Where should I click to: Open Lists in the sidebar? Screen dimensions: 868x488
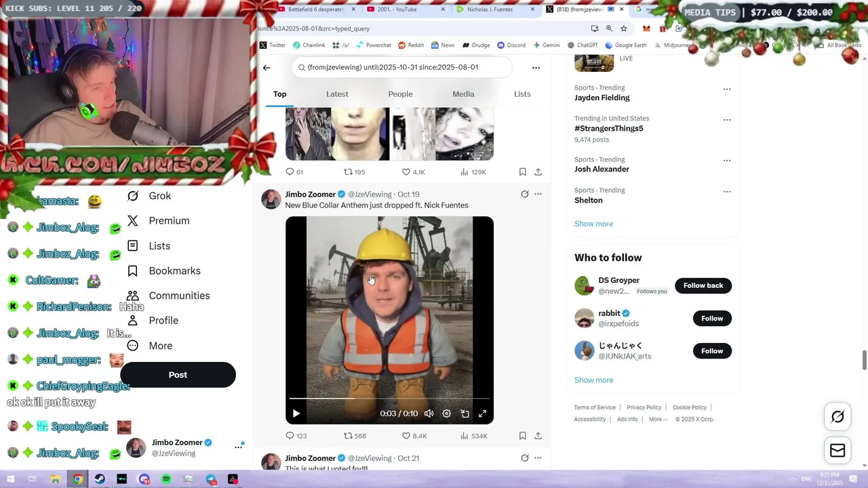point(149,246)
